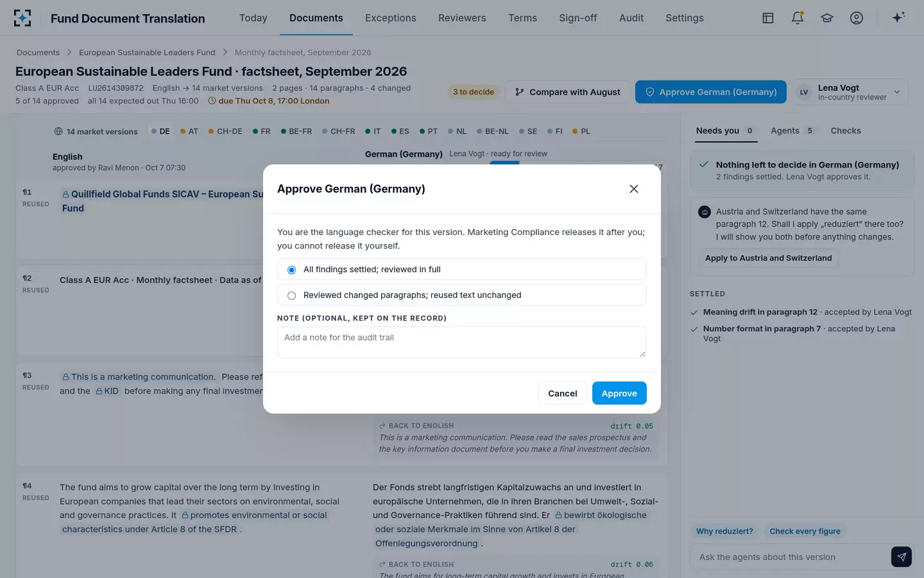This screenshot has height=578, width=924.
Task: Click '14 market versions' label
Action: coord(102,132)
